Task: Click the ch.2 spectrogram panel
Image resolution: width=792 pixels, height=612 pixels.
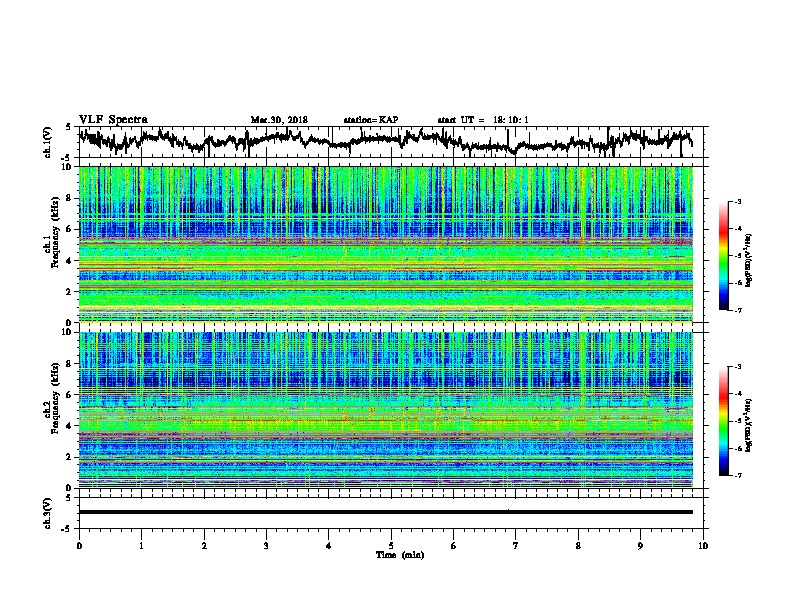Action: (x=386, y=410)
